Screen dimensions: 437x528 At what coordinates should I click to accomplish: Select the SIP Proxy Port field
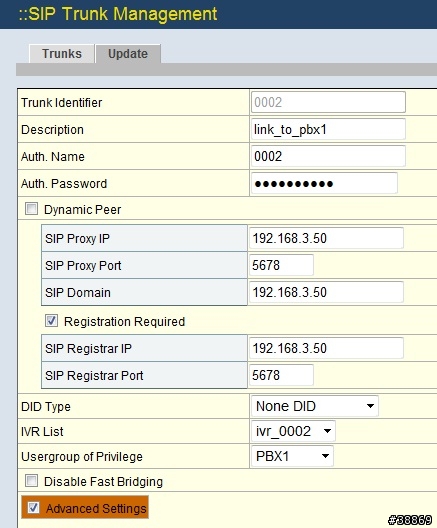[281, 265]
